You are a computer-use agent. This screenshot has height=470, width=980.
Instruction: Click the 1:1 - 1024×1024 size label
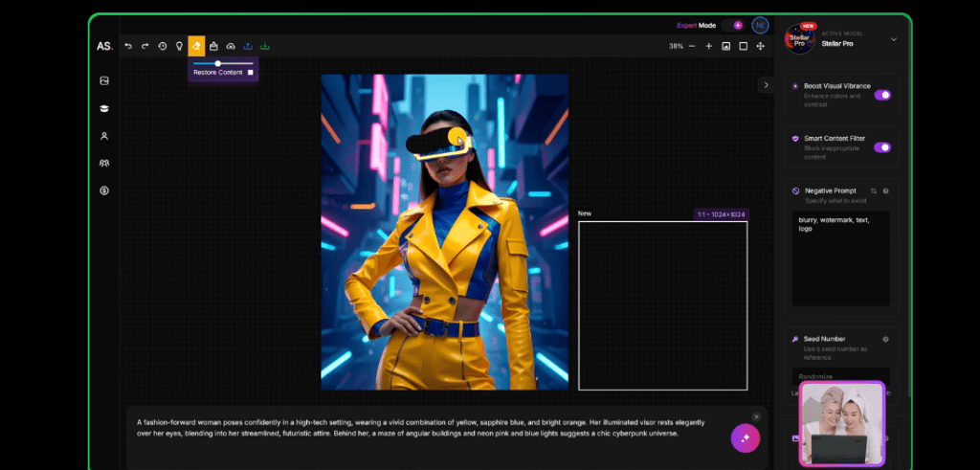coord(722,214)
